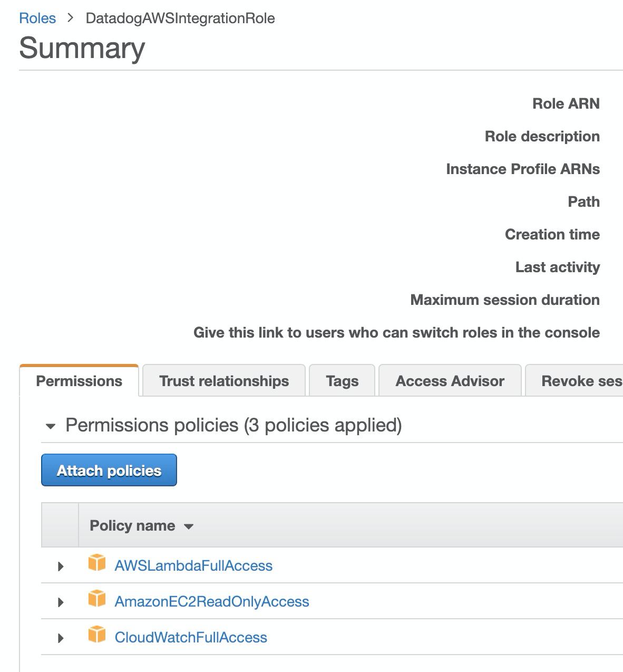This screenshot has height=672, width=623.
Task: Select the Revoke sessions tab
Action: click(574, 380)
